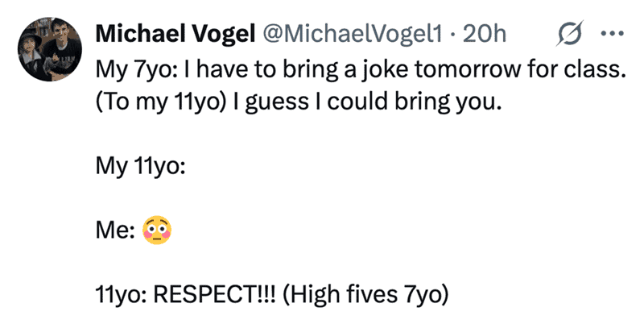The height and width of the screenshot is (324, 644).
Task: Click "My 7yo:" at the tweet start
Action: [x=134, y=71]
